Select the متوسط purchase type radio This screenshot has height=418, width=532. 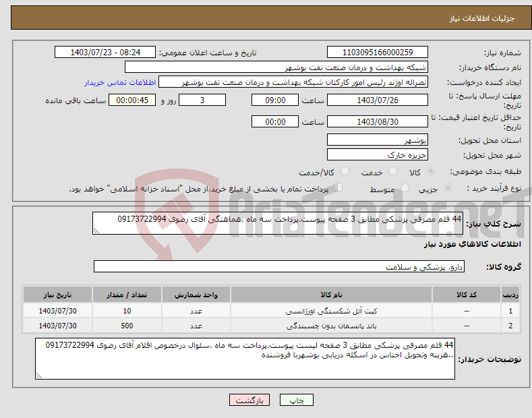pyautogui.click(x=405, y=187)
